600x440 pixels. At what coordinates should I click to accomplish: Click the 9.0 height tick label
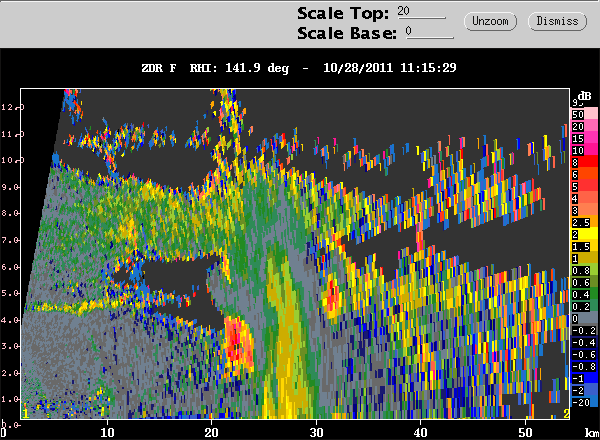click(x=9, y=187)
